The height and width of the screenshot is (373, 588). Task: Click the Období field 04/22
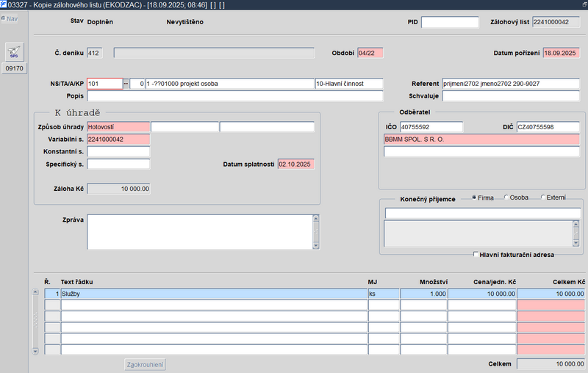370,53
